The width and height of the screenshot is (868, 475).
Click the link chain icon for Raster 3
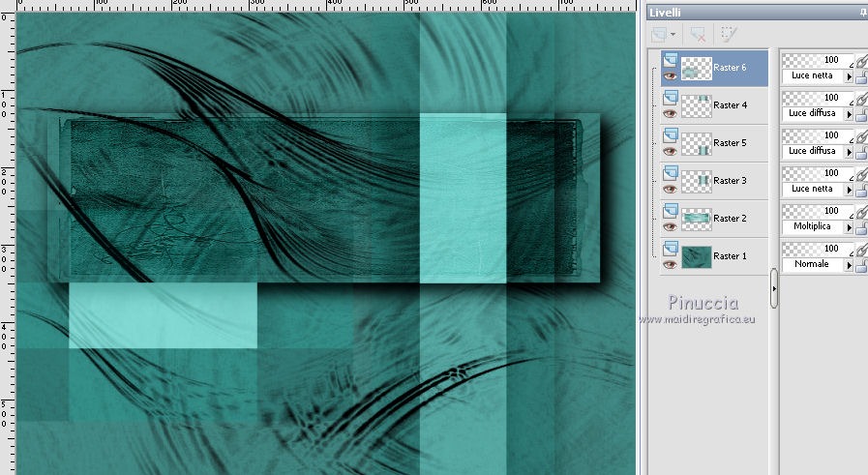[x=862, y=174]
